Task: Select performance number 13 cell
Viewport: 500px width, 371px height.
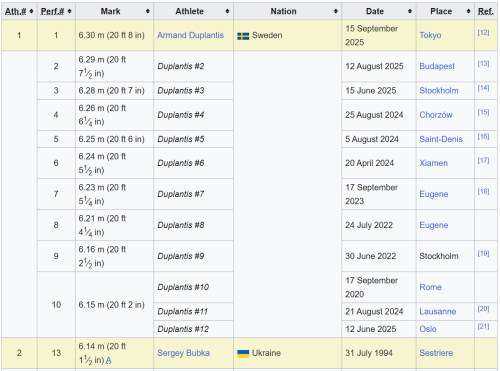Action: pos(56,353)
